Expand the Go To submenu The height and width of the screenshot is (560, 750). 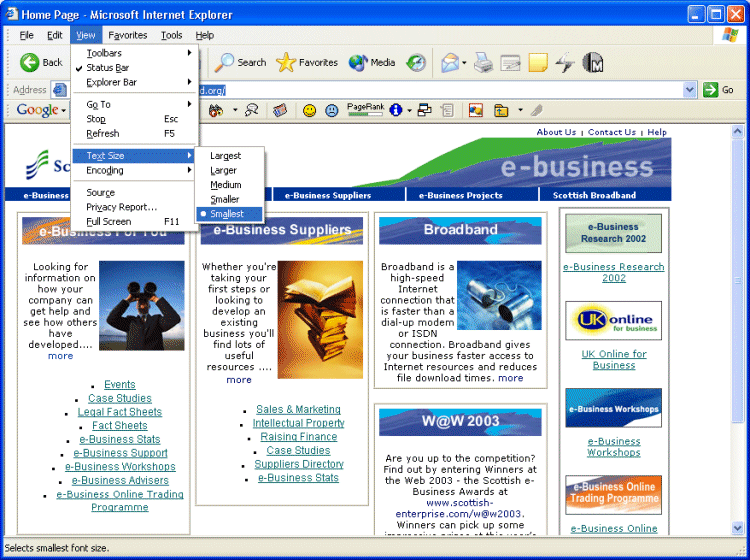click(x=134, y=104)
